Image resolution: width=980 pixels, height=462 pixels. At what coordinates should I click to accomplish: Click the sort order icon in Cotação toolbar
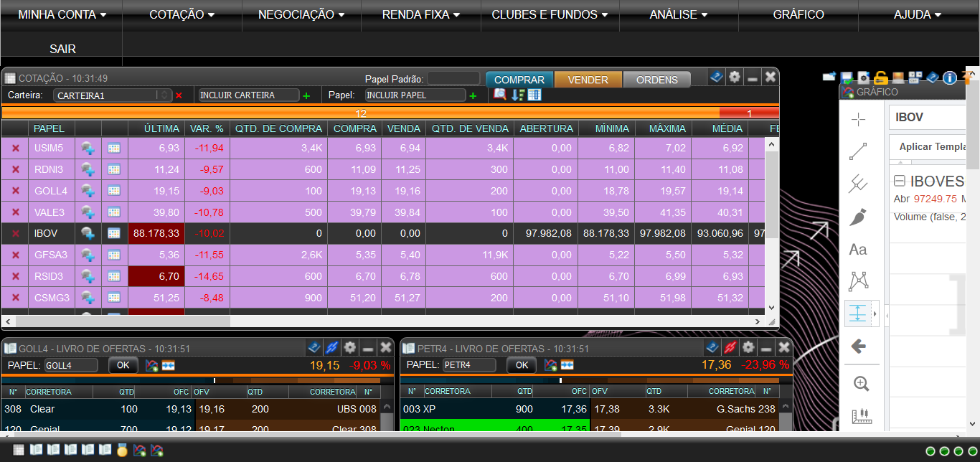tap(517, 95)
